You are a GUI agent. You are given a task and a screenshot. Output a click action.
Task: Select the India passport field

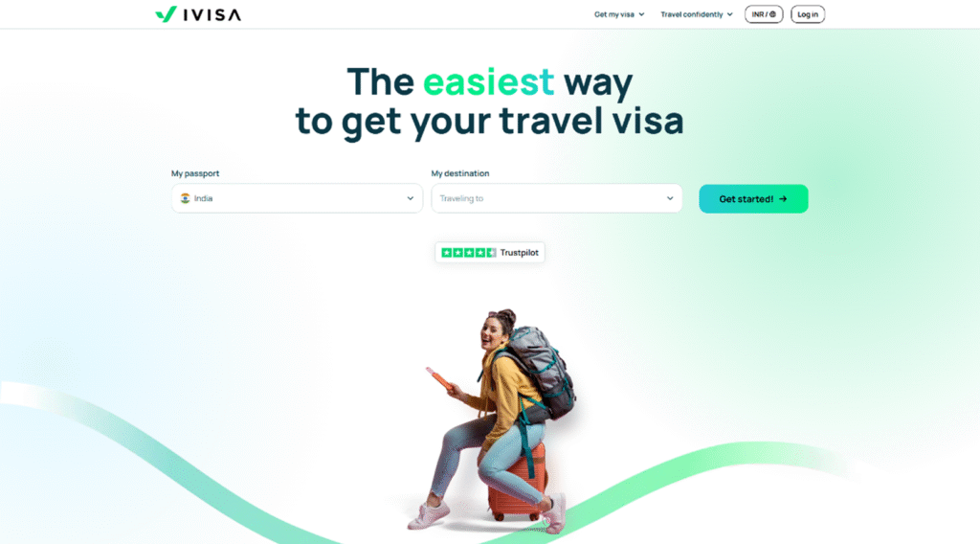(x=297, y=198)
